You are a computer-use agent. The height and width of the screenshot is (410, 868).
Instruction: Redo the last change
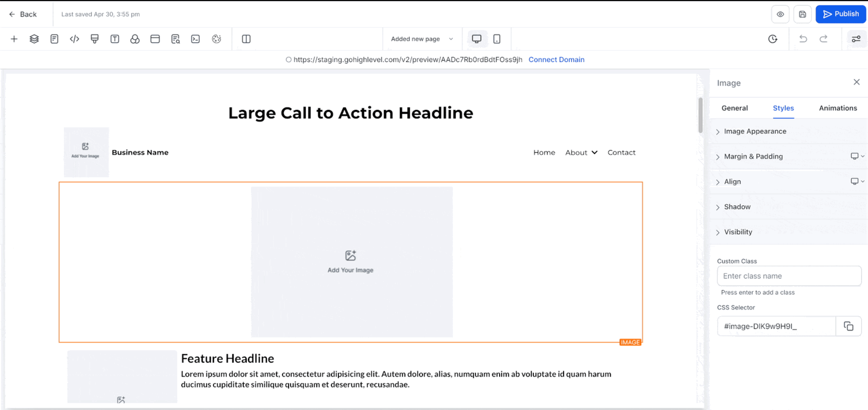824,39
